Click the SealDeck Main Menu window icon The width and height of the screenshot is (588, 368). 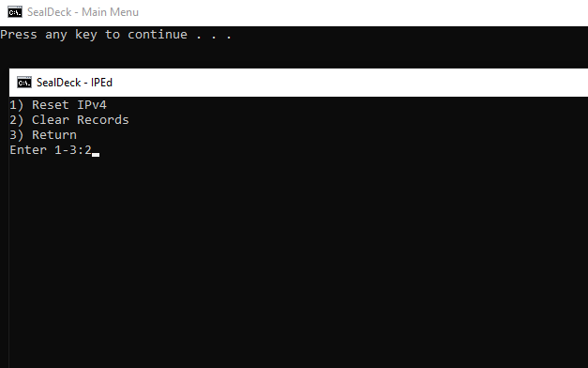point(15,12)
